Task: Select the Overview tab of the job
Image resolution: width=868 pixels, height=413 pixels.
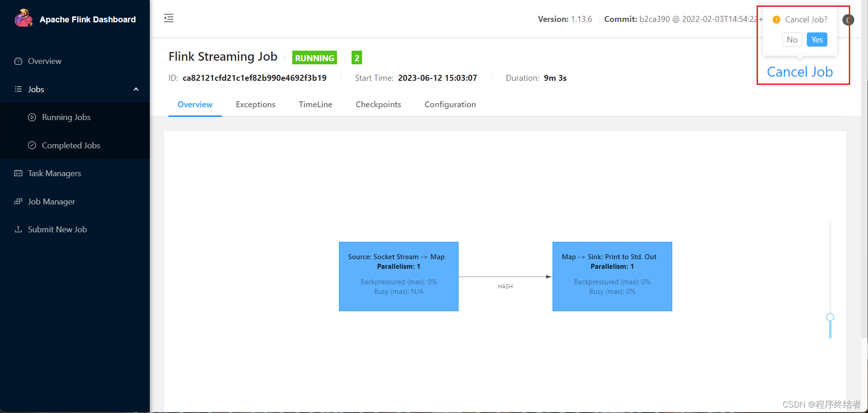Action: point(195,105)
